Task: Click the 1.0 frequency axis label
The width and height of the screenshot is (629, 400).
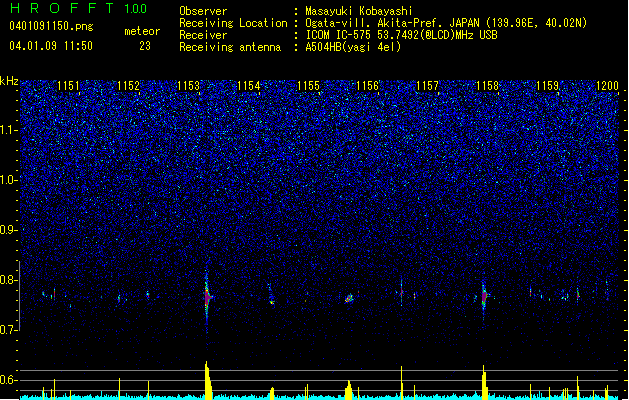Action: pos(8,180)
